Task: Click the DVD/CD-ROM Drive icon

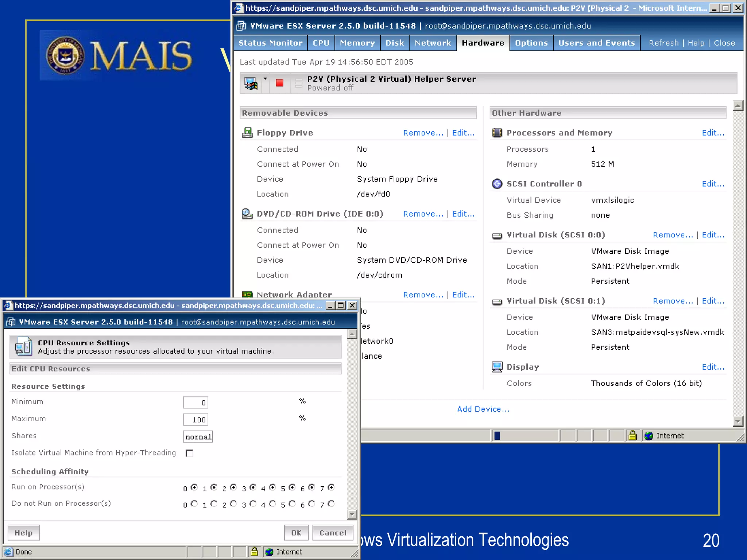Action: 247,214
